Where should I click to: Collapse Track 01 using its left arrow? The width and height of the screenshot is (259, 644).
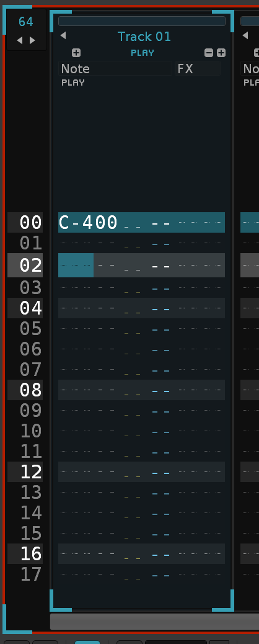[x=63, y=36]
